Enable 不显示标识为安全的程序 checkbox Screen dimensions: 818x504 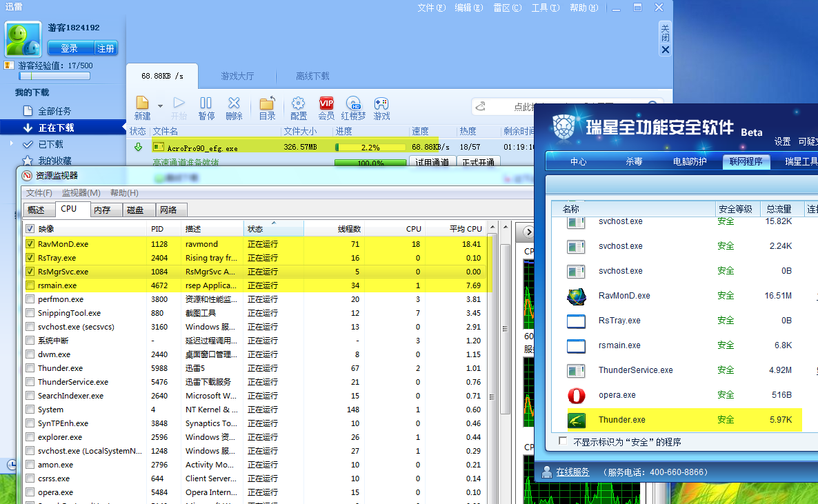pyautogui.click(x=563, y=441)
